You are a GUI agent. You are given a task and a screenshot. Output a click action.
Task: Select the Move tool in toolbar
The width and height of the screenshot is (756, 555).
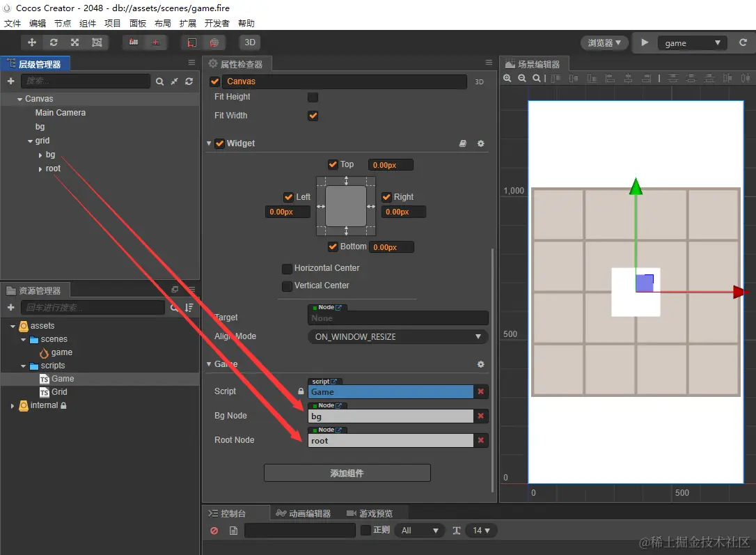point(32,42)
